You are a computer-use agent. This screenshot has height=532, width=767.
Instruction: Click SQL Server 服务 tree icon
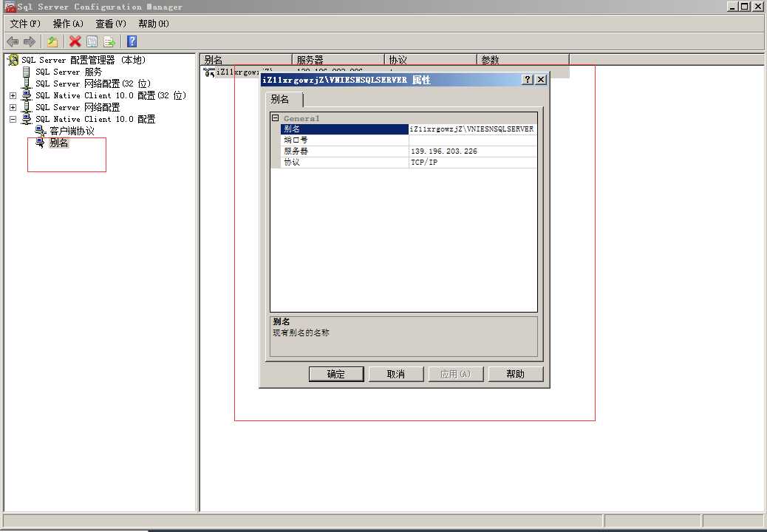coord(27,72)
